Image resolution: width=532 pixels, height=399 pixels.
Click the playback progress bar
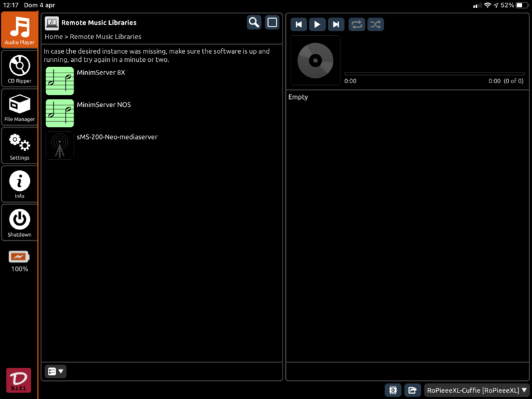[434, 73]
